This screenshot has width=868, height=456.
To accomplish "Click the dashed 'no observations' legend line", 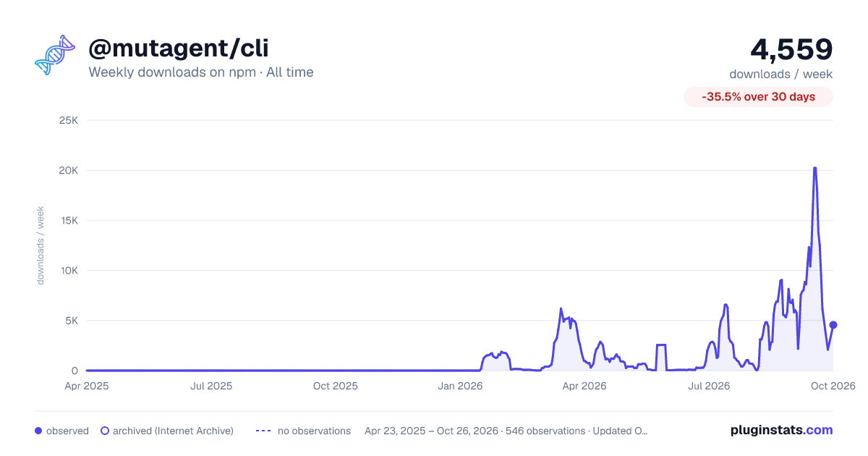I will 263,431.
